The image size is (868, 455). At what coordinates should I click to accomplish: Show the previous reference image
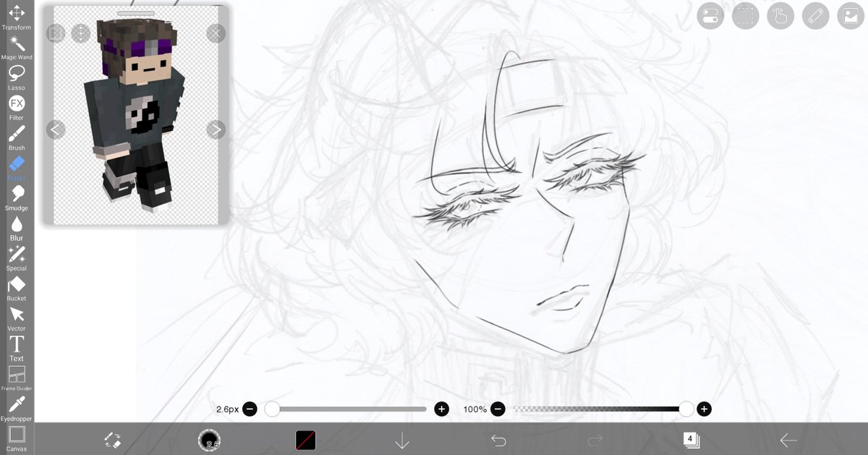pyautogui.click(x=56, y=129)
